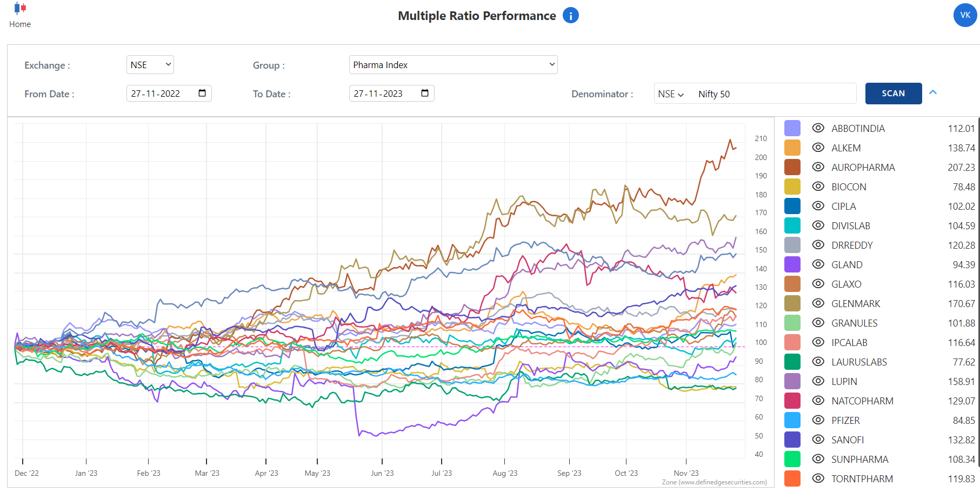
Task: Hide the IPCALAB line
Action: [818, 342]
